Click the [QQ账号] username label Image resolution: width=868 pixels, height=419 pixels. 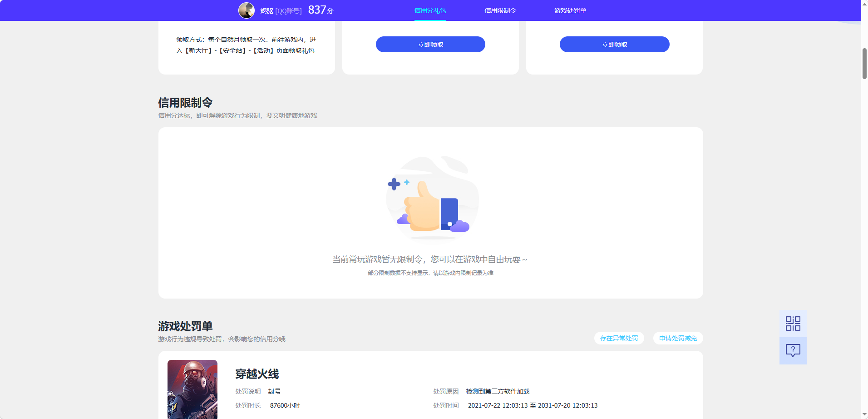click(288, 11)
